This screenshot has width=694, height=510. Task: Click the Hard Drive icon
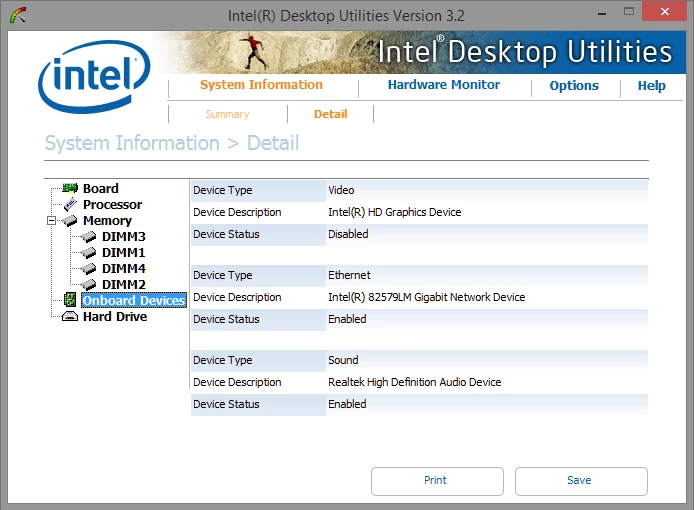coord(70,317)
